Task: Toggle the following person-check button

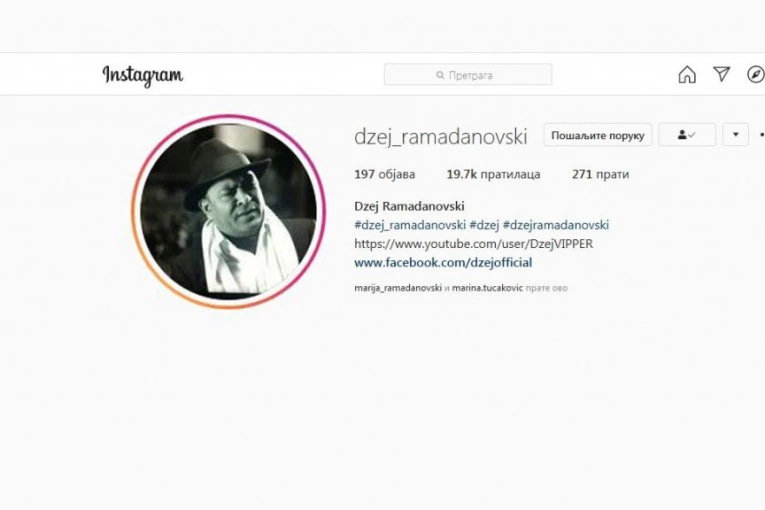Action: (x=687, y=135)
